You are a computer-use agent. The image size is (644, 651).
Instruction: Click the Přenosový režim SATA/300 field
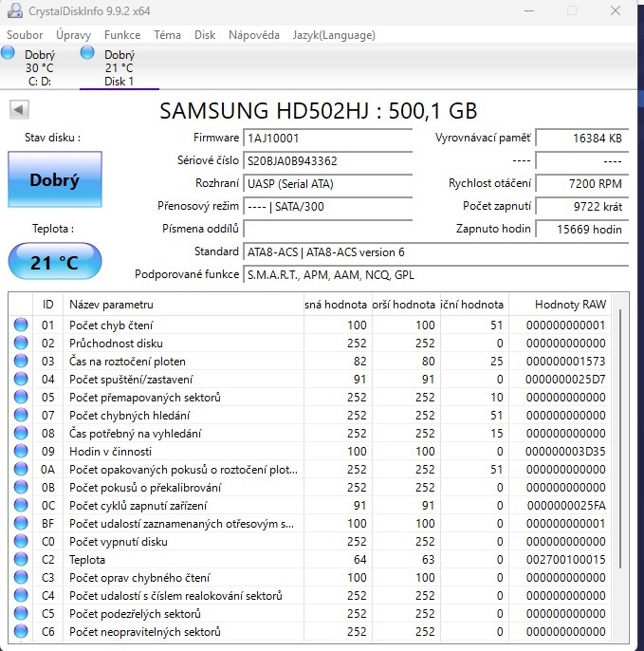(x=328, y=206)
